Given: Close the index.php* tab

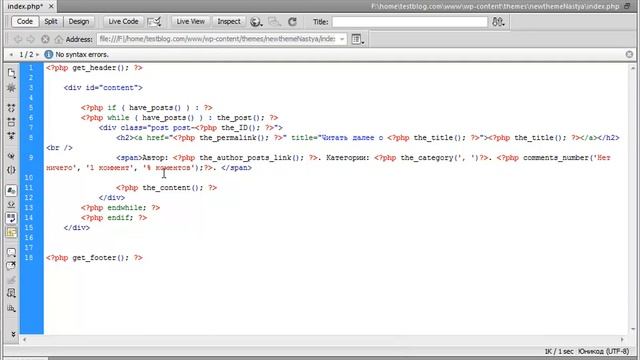Looking at the screenshot, I should (x=51, y=7).
